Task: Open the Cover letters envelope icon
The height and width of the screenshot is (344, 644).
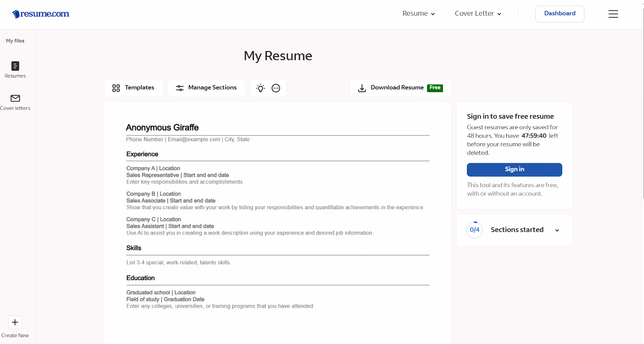Action: 15,98
